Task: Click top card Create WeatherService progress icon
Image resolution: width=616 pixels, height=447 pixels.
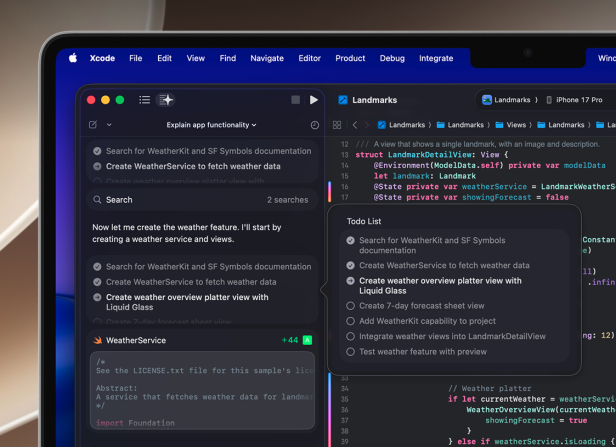Action: (97, 166)
